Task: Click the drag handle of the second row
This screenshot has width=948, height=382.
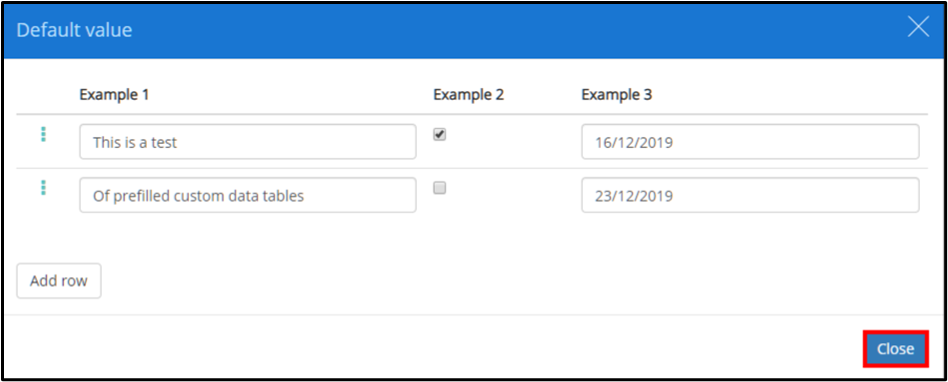Action: [x=43, y=187]
